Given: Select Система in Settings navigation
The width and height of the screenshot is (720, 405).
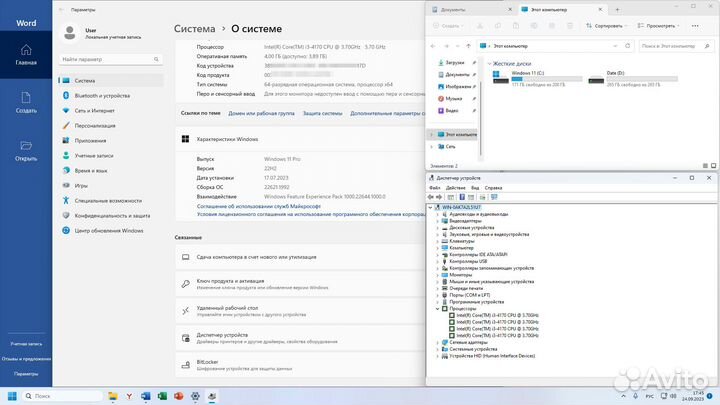Looking at the screenshot, I should coord(111,80).
